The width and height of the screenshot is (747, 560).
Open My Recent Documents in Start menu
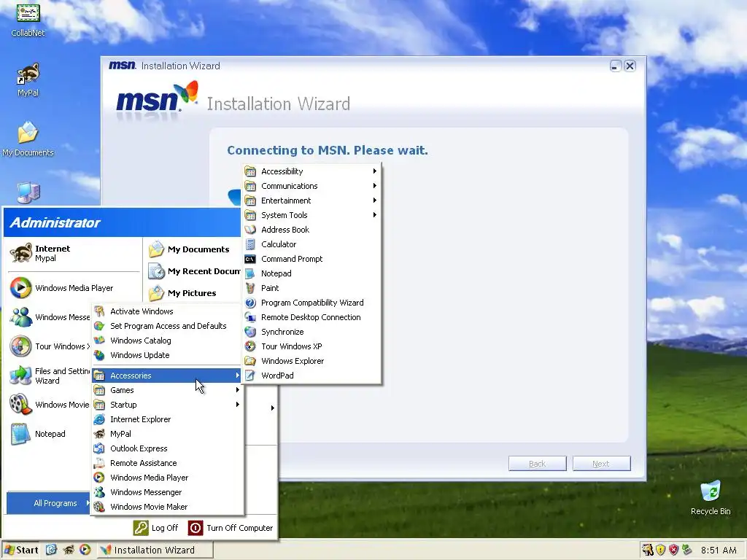[193, 271]
